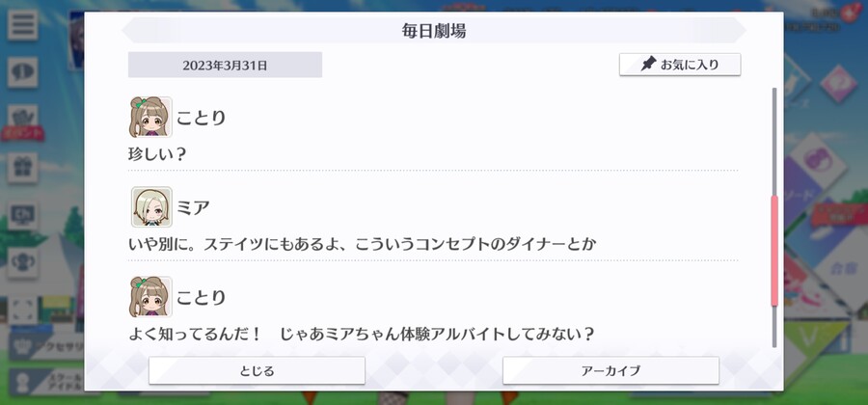Open the screen-with-camera sidebar icon
The image size is (868, 405).
[23, 215]
